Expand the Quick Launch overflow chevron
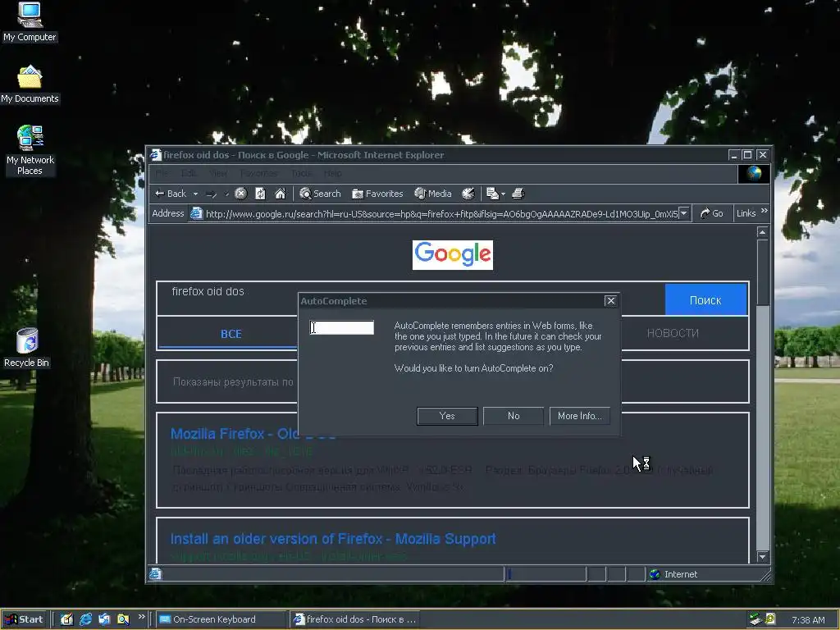Screen dimensions: 840x630 [x=141, y=617]
